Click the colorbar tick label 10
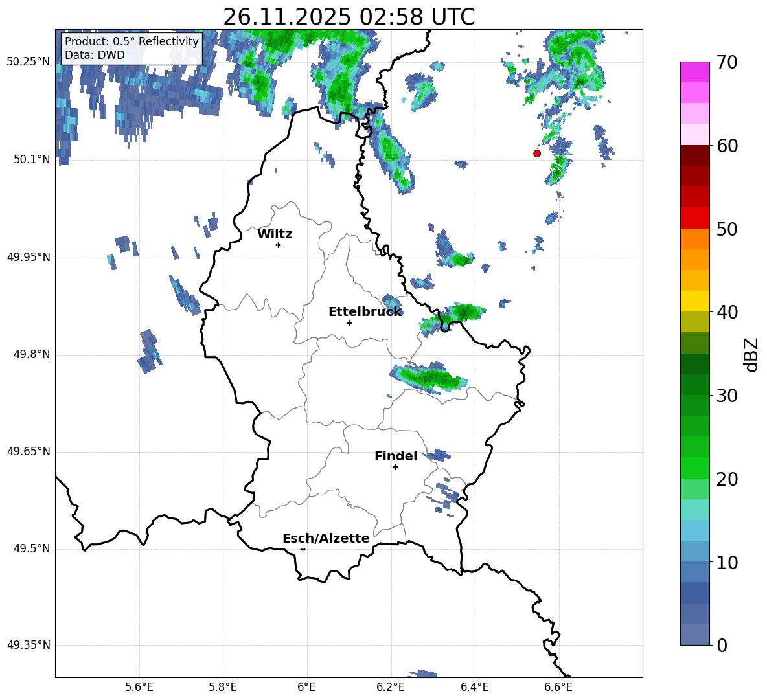This screenshot has width=767, height=700. (727, 562)
